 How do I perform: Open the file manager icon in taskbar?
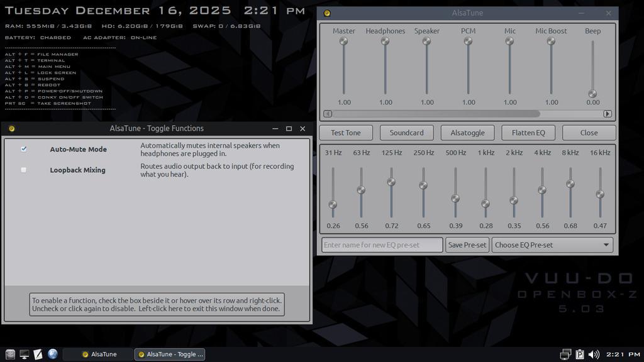click(x=10, y=354)
